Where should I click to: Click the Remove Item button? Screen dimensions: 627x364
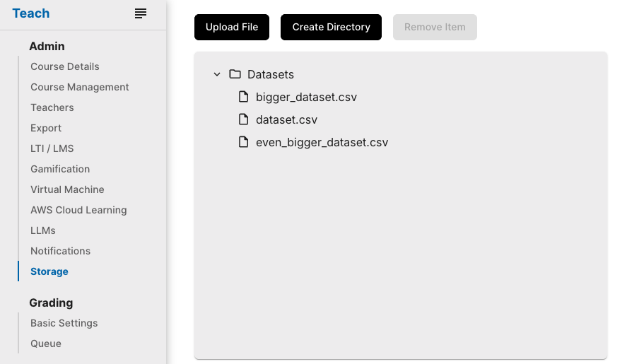[x=435, y=27]
